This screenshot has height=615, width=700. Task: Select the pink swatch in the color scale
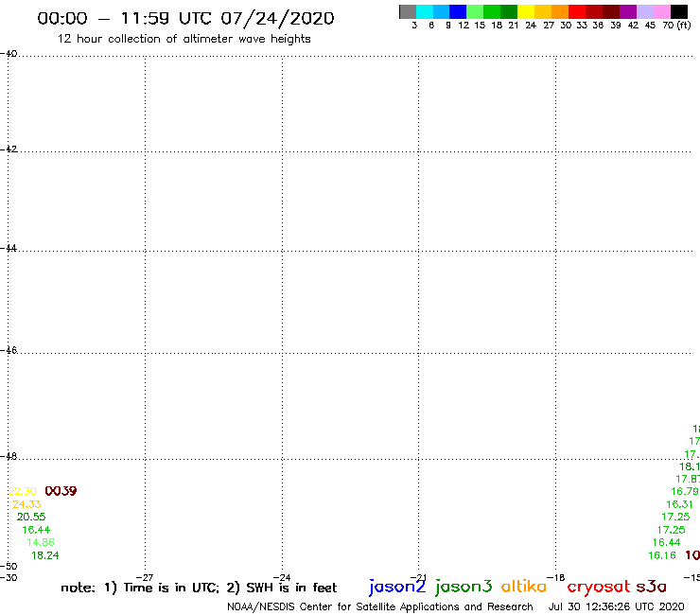click(661, 11)
